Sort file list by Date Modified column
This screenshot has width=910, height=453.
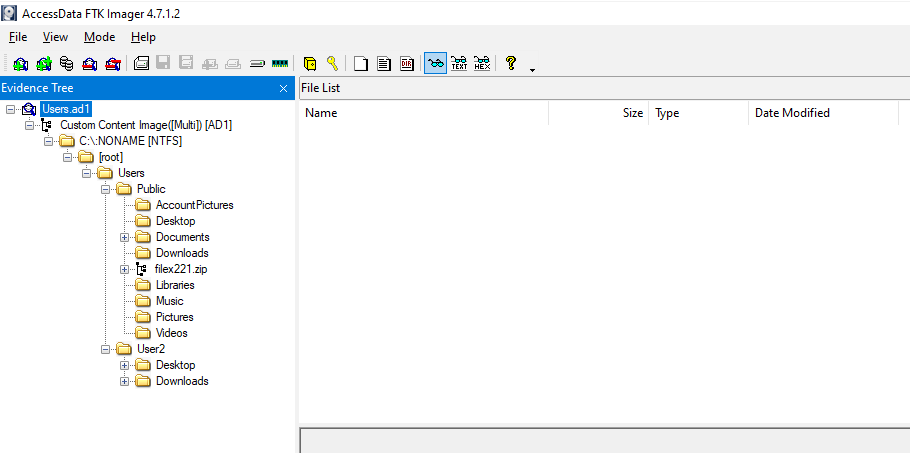point(792,113)
